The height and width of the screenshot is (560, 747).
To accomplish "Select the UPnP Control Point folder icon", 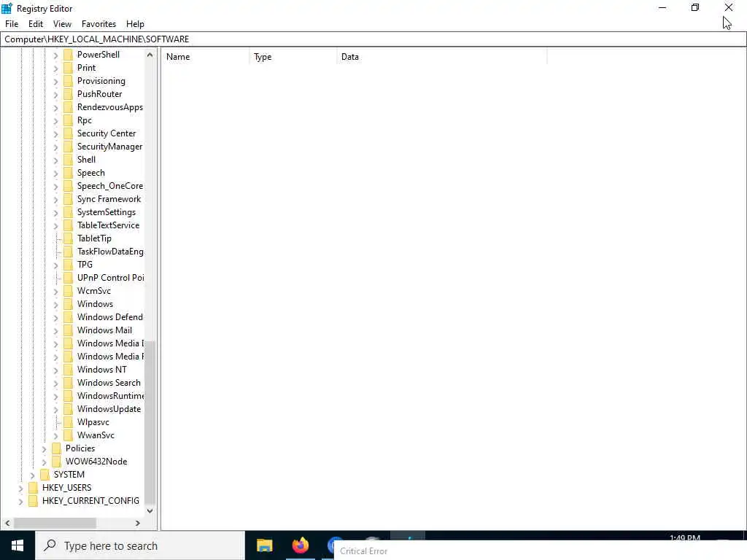I will click(x=68, y=278).
